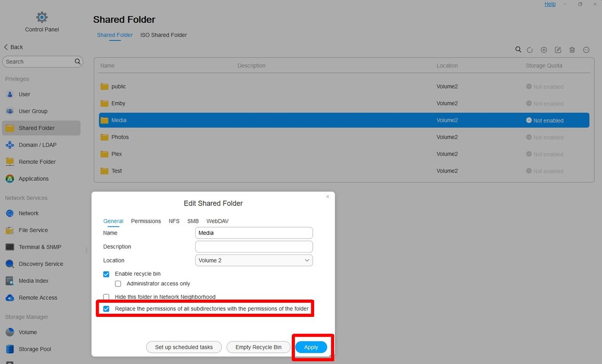Toggle Replace permissions of all subdirectories checkbox
Screen dimensions: 602x364
click(106, 309)
